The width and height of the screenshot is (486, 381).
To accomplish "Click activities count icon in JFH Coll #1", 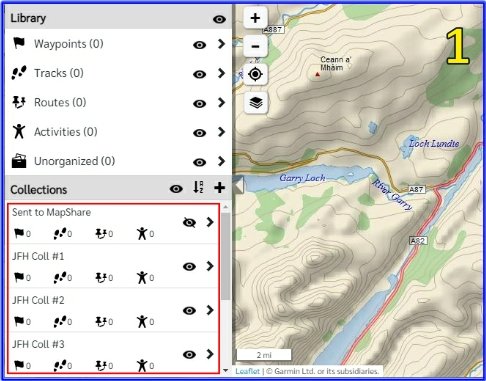I will pos(145,278).
